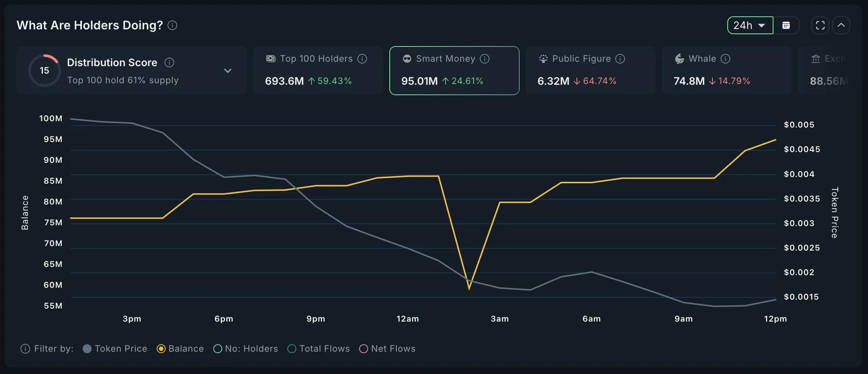868x374 pixels.
Task: Expand the Distribution Score panel chevron
Action: pos(228,70)
